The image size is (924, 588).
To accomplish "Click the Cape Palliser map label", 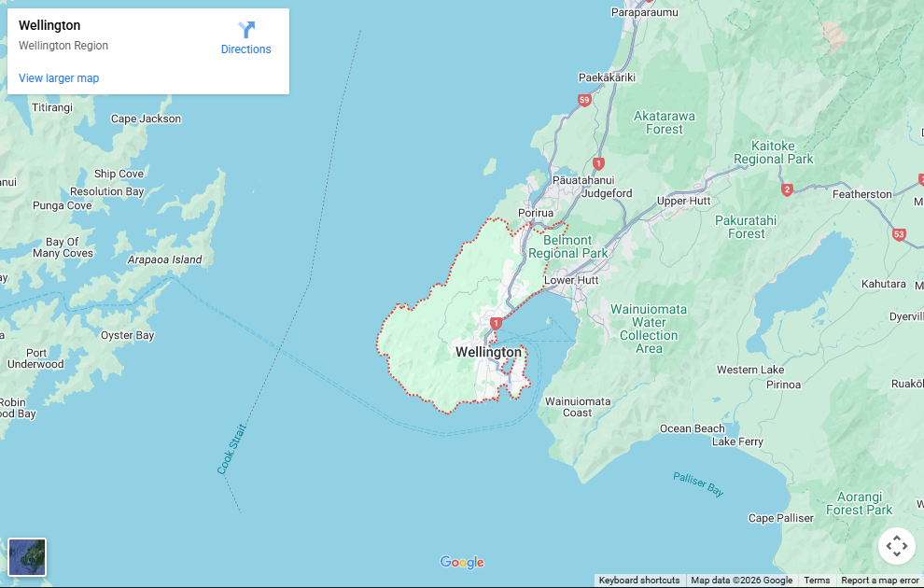I will tap(781, 518).
